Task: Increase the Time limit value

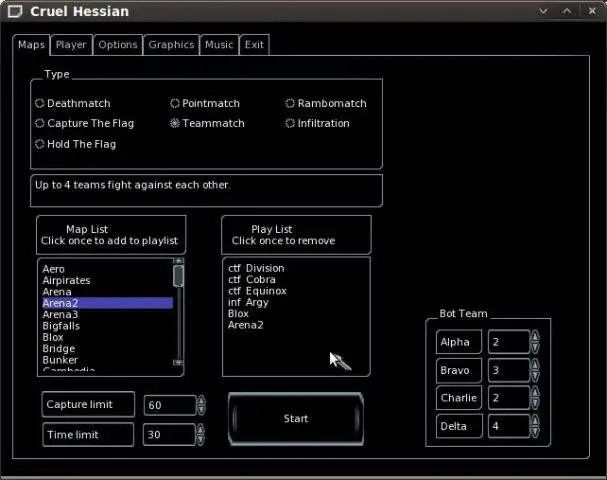Action: click(201, 429)
